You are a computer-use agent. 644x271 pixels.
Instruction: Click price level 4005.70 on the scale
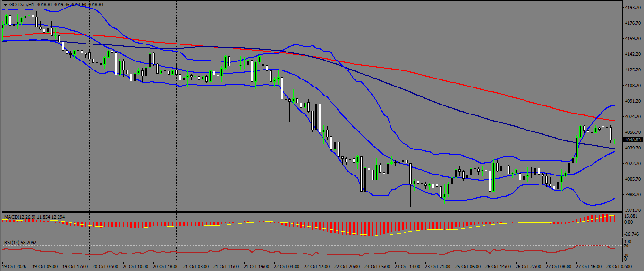click(632, 179)
